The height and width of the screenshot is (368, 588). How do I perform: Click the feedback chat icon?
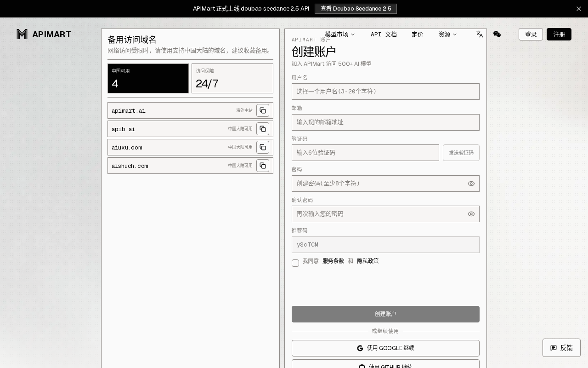pyautogui.click(x=554, y=348)
